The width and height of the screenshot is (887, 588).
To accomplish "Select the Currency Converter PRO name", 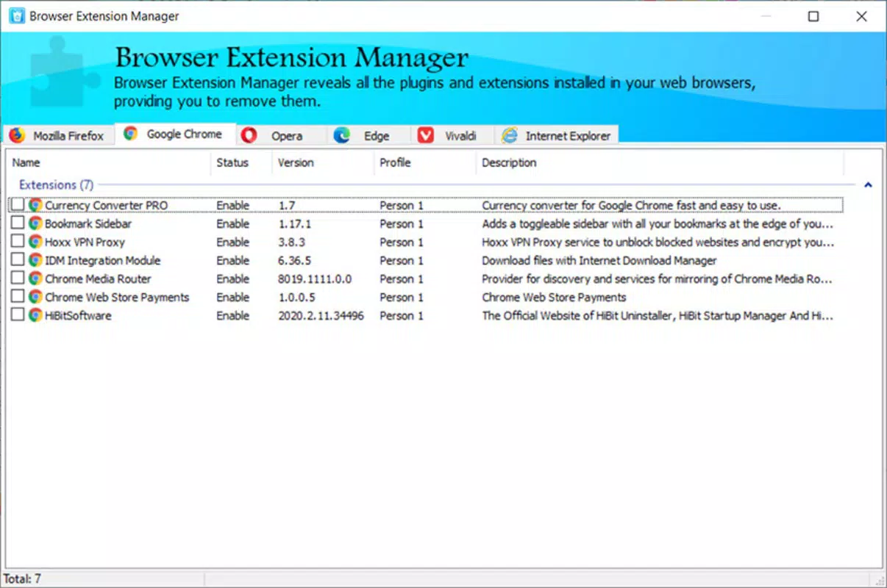I will click(x=107, y=206).
